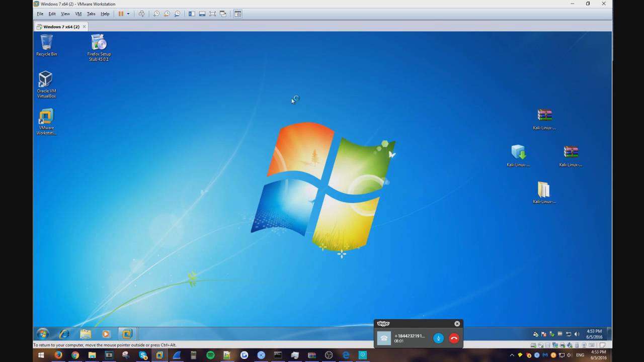The image size is (644, 362).
Task: Open the host clock and date flyout
Action: click(598, 355)
